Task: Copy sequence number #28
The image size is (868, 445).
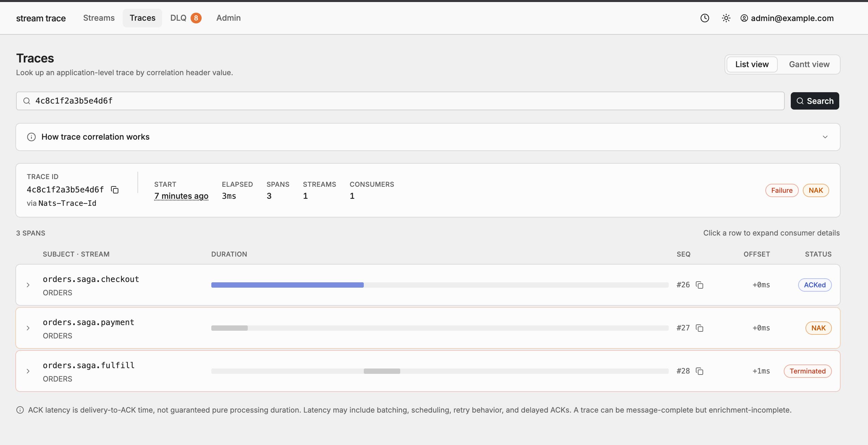Action: (x=699, y=371)
